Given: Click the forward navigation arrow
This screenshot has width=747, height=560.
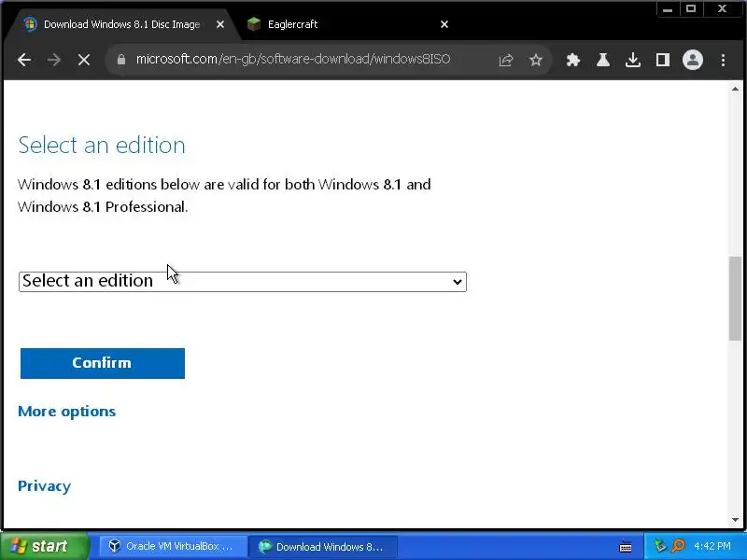Looking at the screenshot, I should click(x=54, y=60).
